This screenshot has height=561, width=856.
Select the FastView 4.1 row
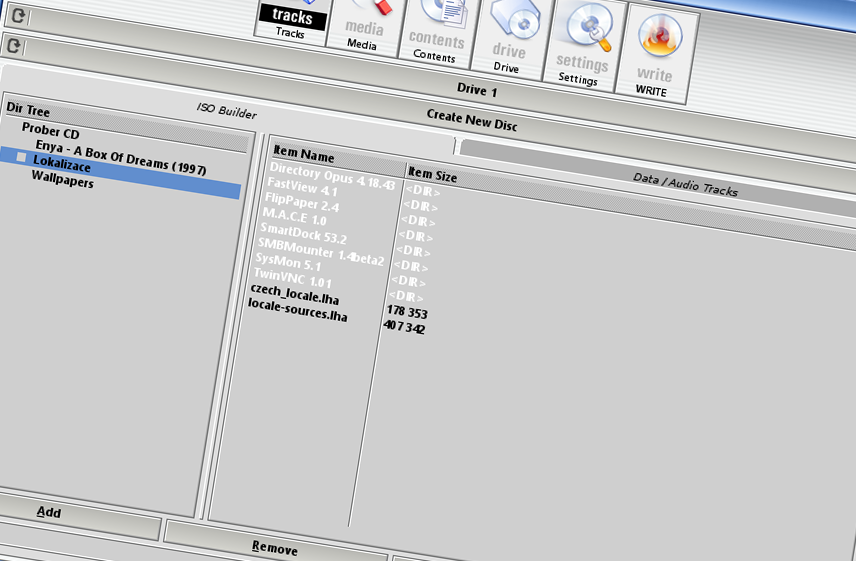click(302, 187)
